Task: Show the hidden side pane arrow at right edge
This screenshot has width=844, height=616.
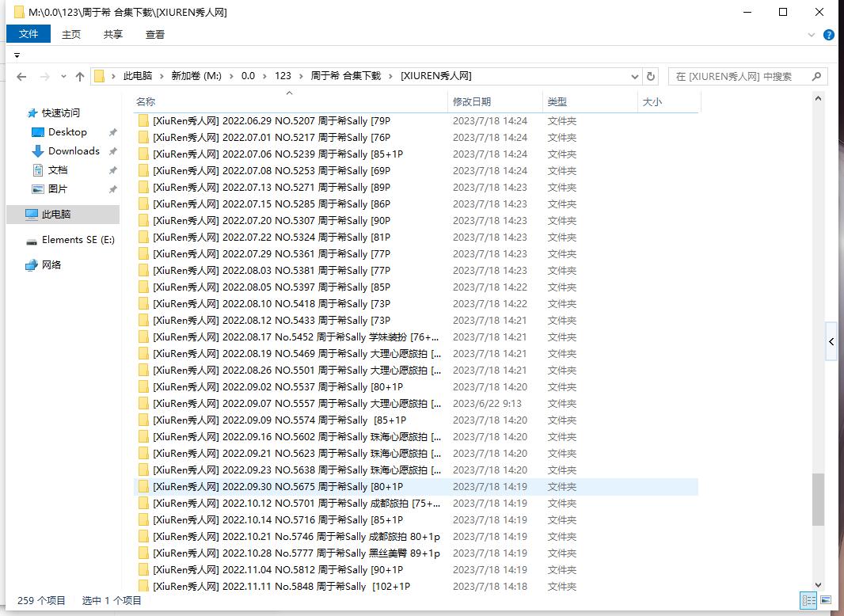Action: 831,341
